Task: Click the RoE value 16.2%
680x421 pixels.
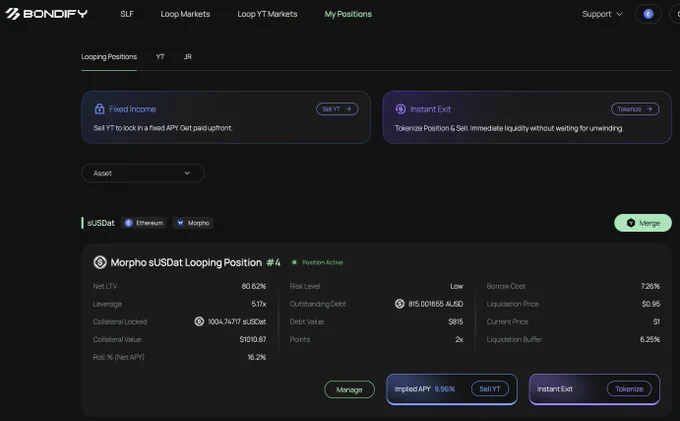Action: 257,357
